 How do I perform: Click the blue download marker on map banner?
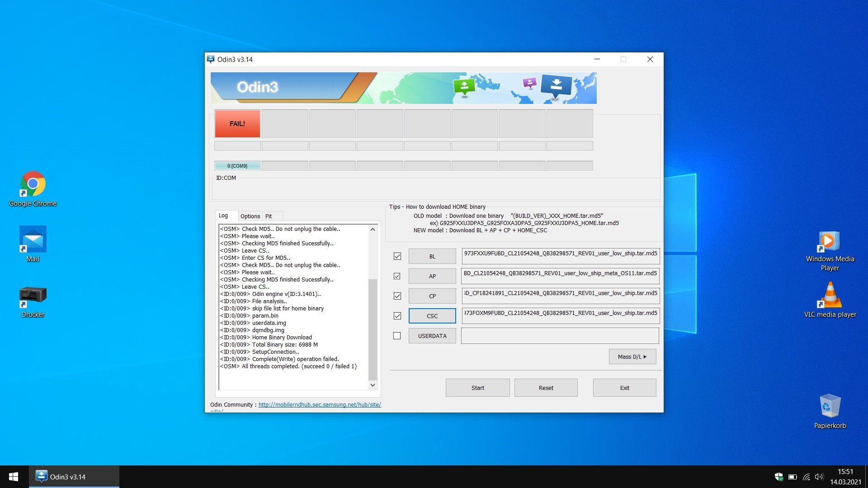coord(556,87)
